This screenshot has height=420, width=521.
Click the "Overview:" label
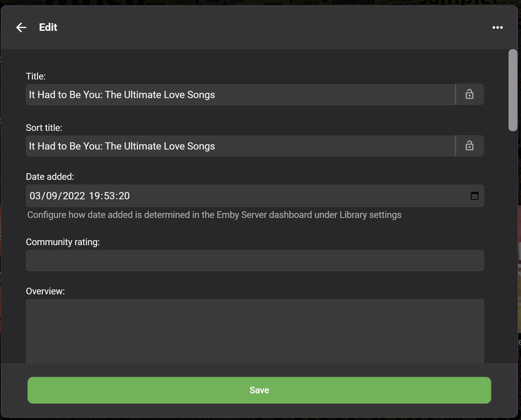tap(45, 291)
